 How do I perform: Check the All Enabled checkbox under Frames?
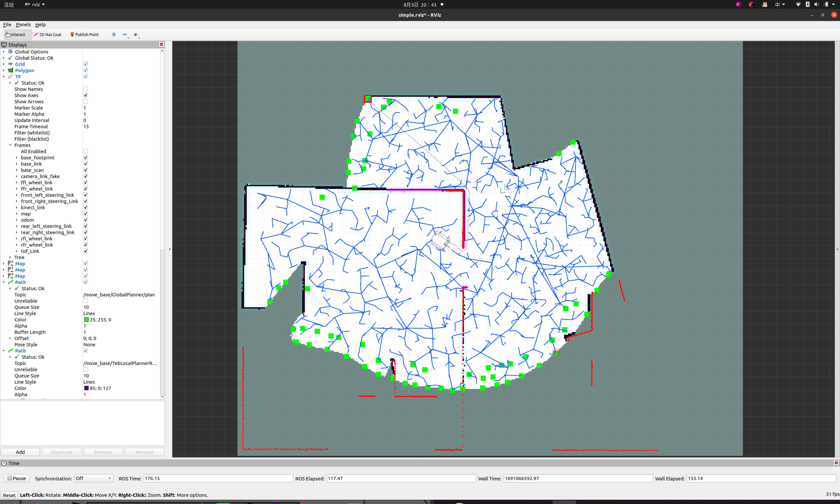pos(85,151)
